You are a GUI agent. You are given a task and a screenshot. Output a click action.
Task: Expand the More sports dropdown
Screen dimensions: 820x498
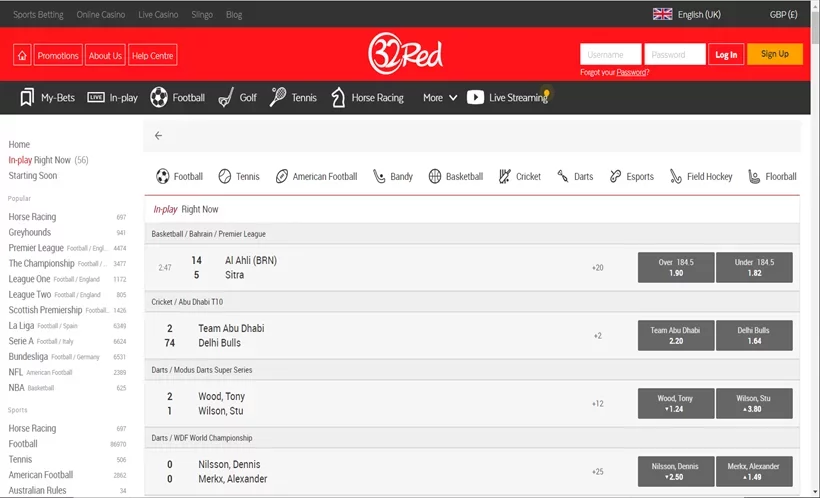click(x=440, y=97)
